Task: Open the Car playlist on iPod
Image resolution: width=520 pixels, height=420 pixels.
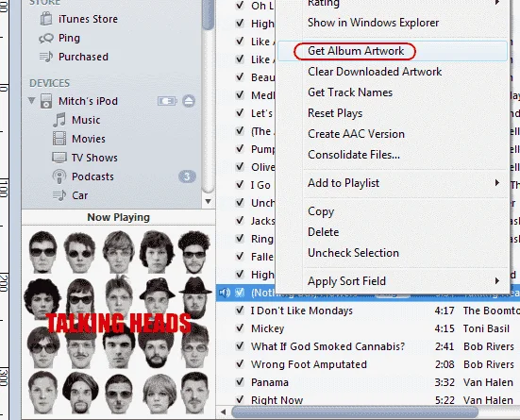Action: tap(79, 195)
